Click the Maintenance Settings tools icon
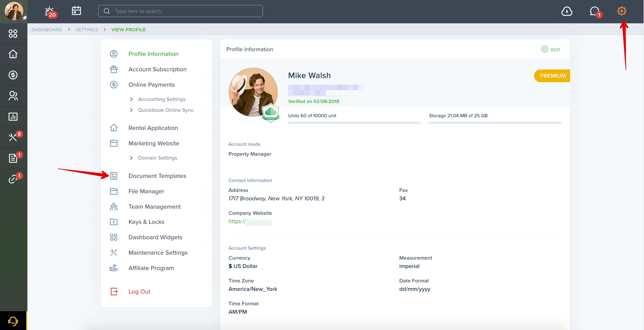Image resolution: width=644 pixels, height=330 pixels. pyautogui.click(x=114, y=253)
